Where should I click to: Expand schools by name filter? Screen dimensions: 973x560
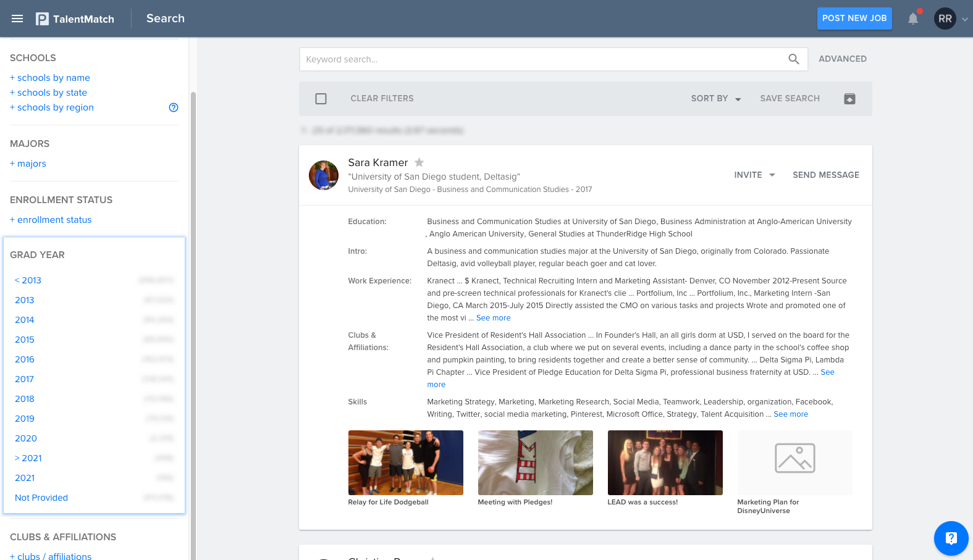(50, 78)
